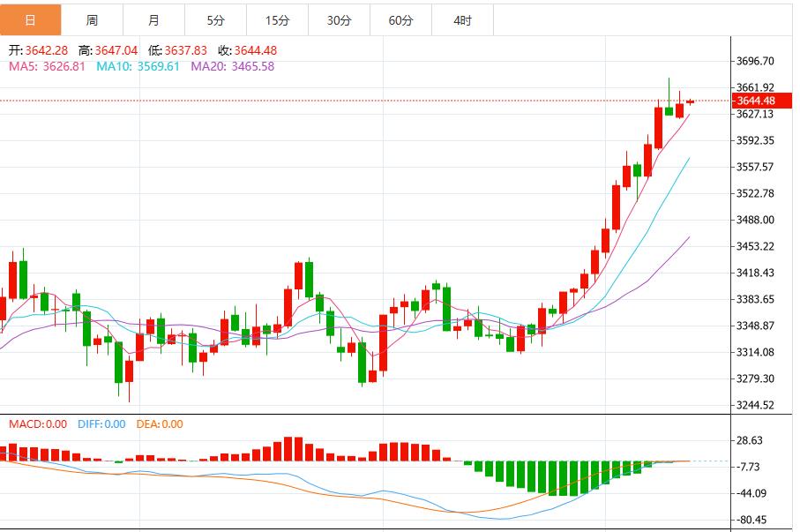Select the current price tag 3644.48
Viewport: 800px width, 532px height.
760,102
